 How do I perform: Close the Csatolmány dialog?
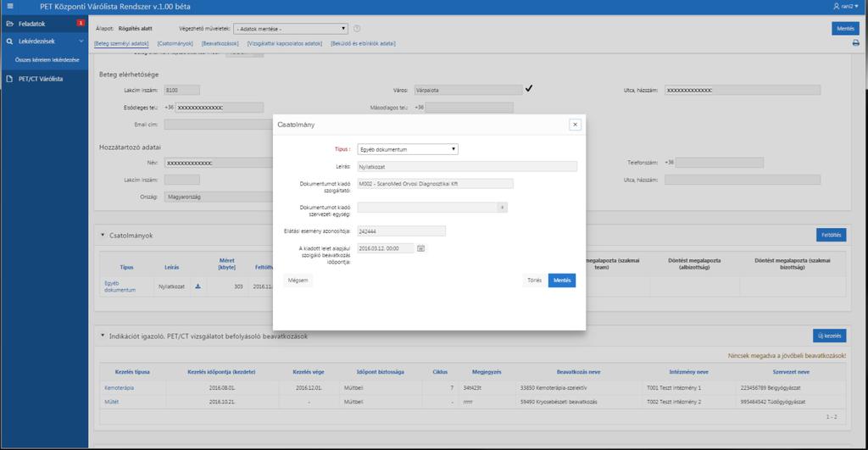(x=576, y=125)
